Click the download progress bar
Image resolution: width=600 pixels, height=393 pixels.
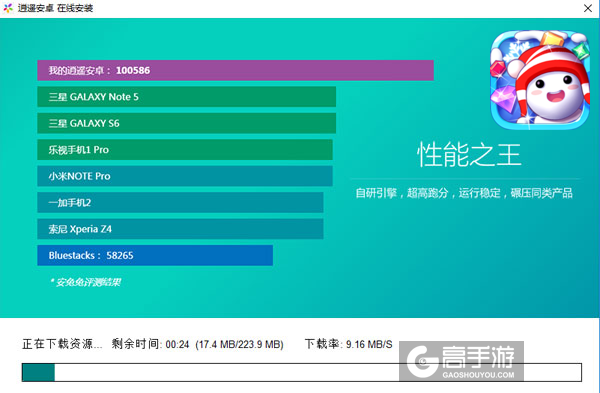[302, 372]
